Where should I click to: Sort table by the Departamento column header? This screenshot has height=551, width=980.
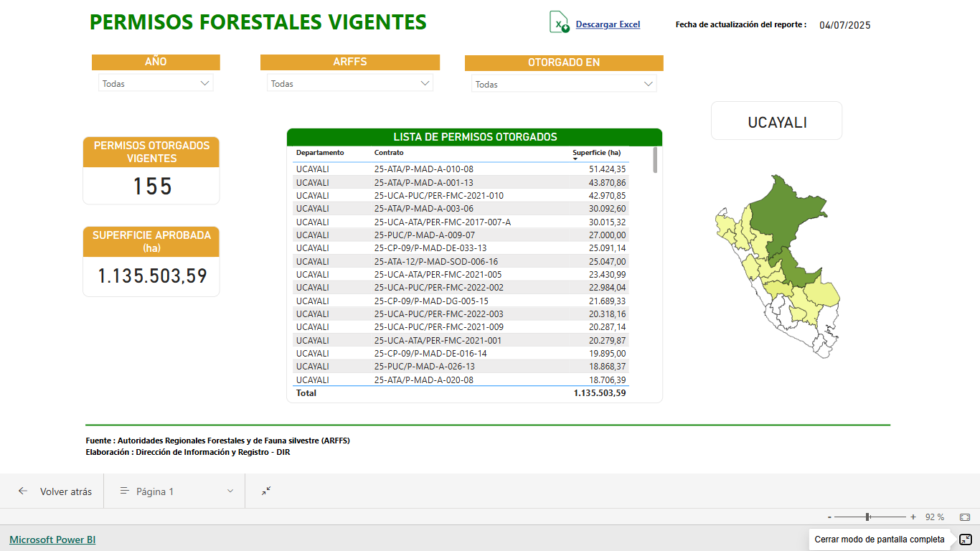[x=320, y=153]
